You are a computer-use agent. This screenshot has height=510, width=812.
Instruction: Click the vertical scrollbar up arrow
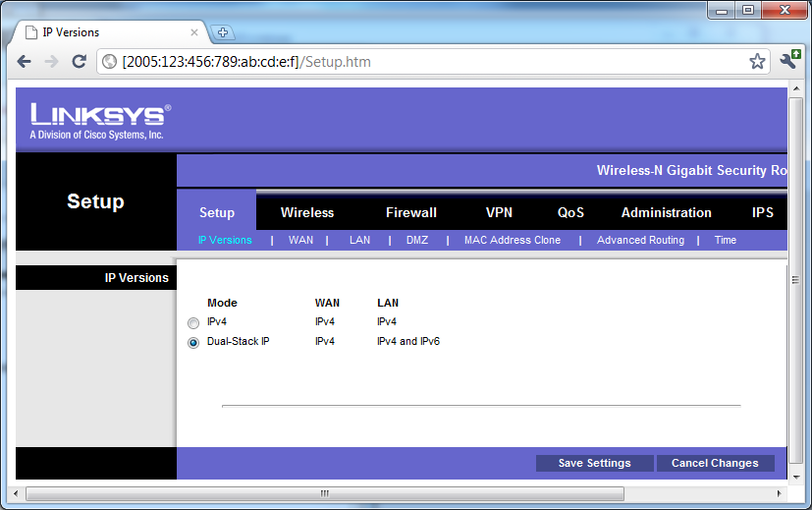(795, 88)
